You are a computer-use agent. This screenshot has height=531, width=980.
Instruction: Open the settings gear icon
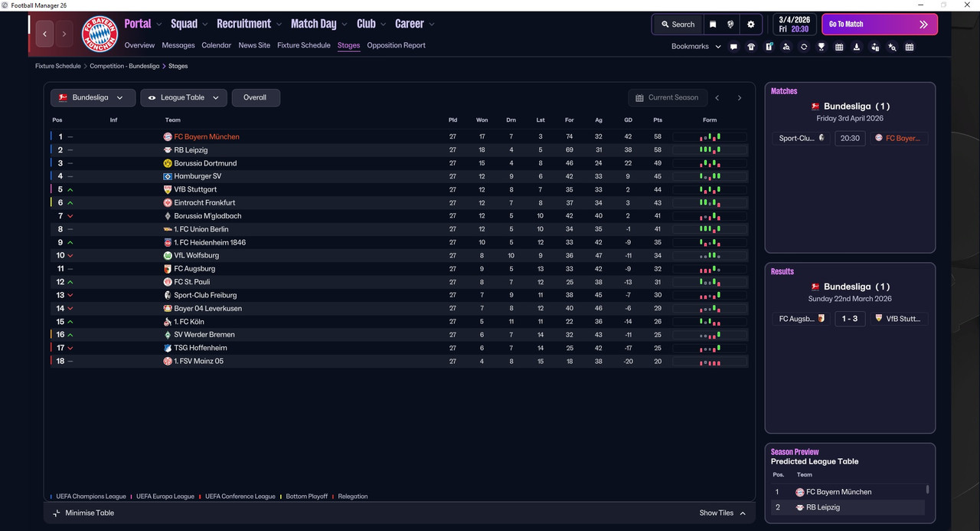point(751,25)
